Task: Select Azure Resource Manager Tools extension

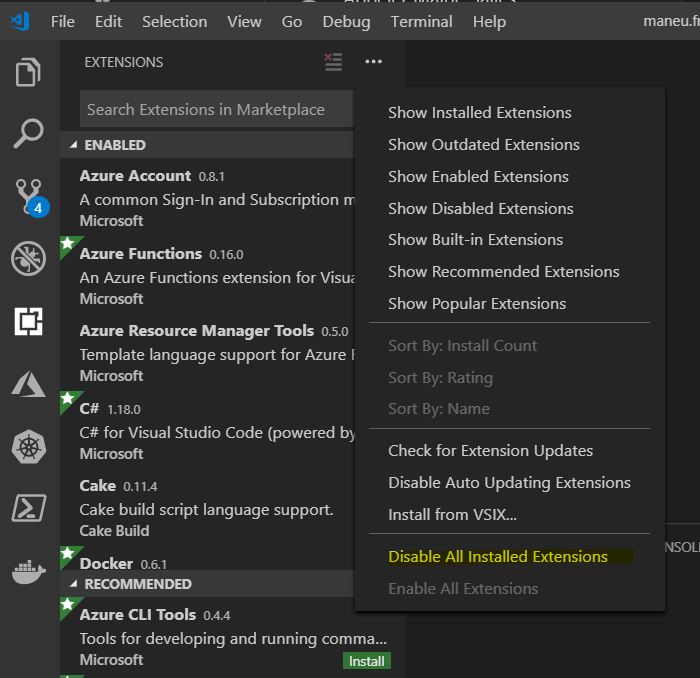Action: coord(208,353)
